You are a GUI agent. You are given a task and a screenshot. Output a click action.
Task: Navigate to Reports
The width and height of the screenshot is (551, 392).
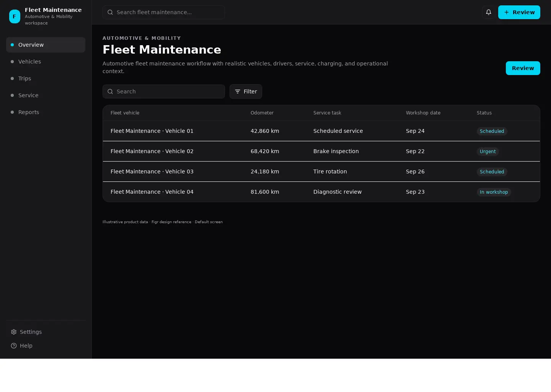pos(46,112)
